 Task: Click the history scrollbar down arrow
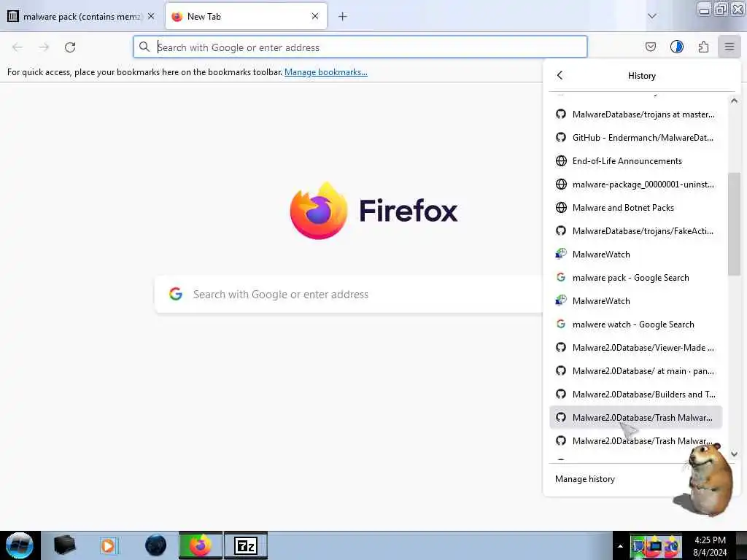(x=734, y=454)
